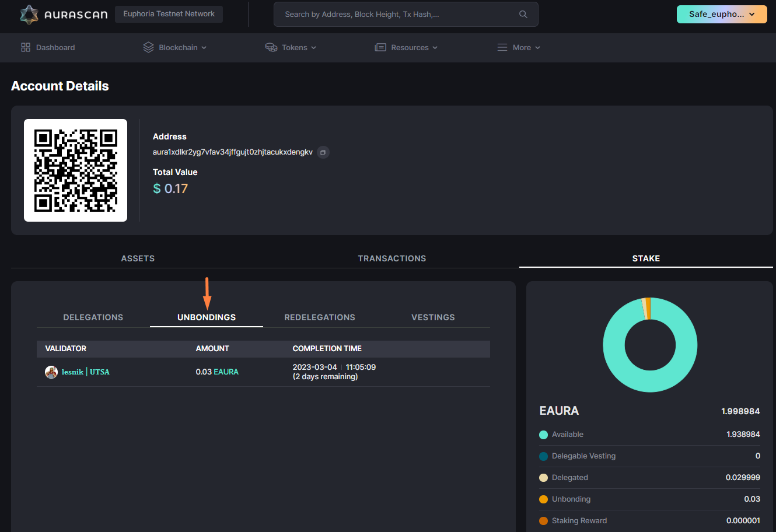Copy the account address using copy icon

click(x=323, y=152)
